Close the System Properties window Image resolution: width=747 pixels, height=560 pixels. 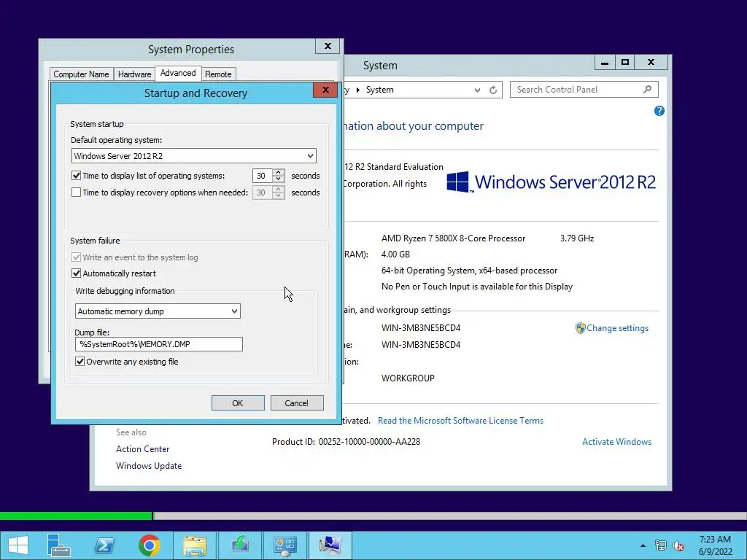click(328, 46)
